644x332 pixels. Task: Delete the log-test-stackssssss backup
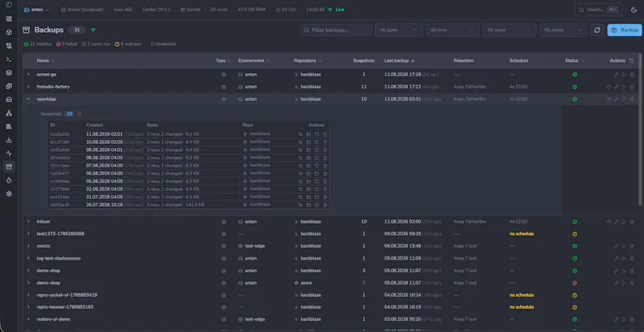tap(632, 259)
